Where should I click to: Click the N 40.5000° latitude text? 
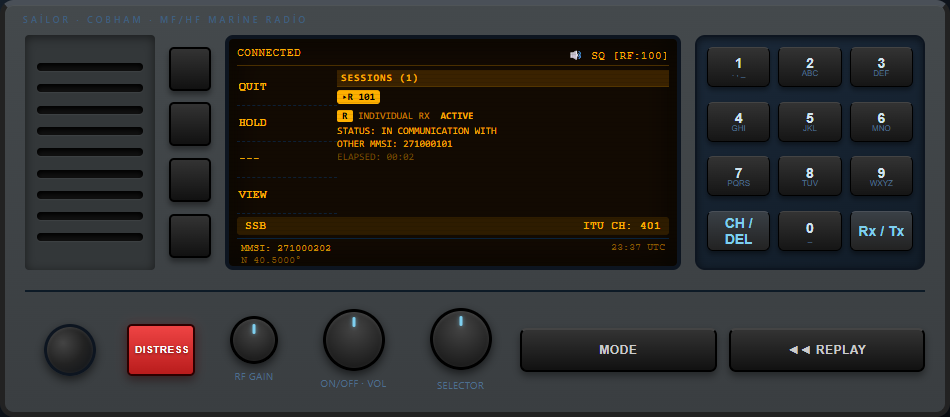pyautogui.click(x=271, y=260)
